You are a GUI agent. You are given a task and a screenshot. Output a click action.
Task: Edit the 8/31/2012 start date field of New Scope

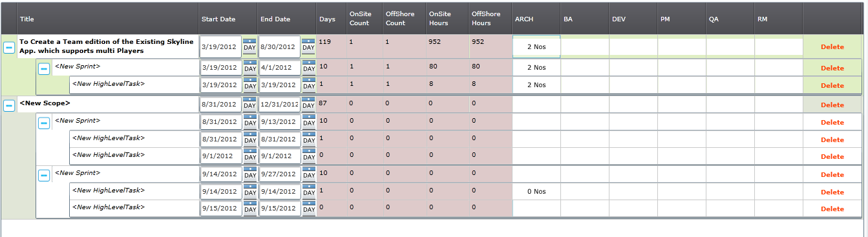click(x=220, y=104)
